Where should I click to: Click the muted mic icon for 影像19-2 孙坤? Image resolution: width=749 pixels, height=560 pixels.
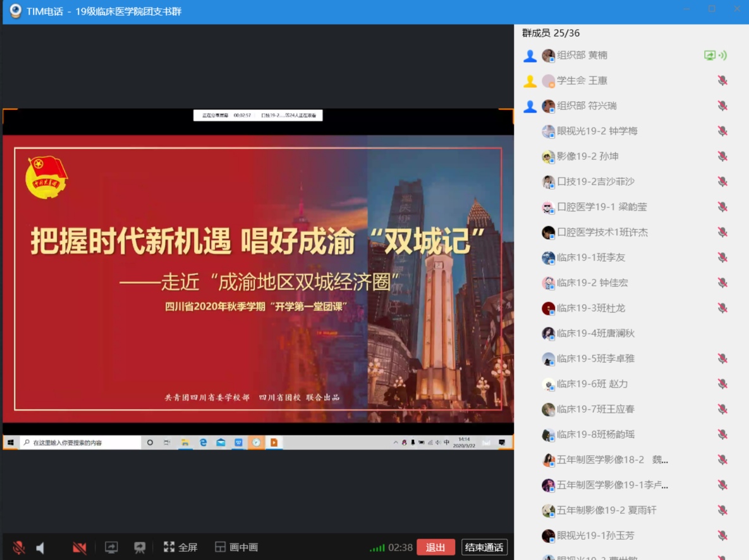722,157
